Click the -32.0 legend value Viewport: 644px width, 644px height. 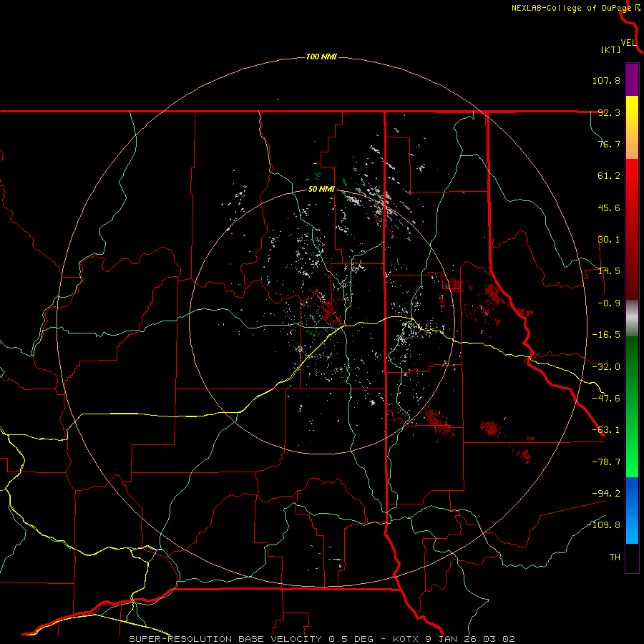click(x=606, y=367)
